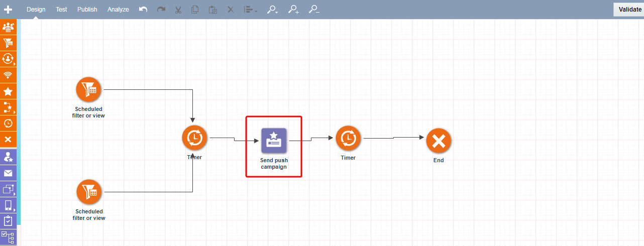
Task: Expand the mobile phone palette icon
Action: point(8,205)
